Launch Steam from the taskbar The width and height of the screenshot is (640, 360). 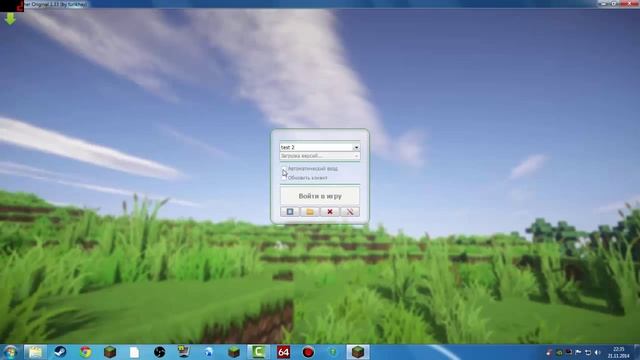[x=60, y=352]
